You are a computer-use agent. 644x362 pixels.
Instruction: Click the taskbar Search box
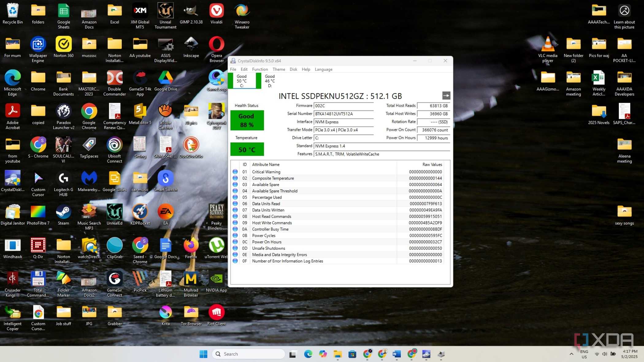pos(248,354)
